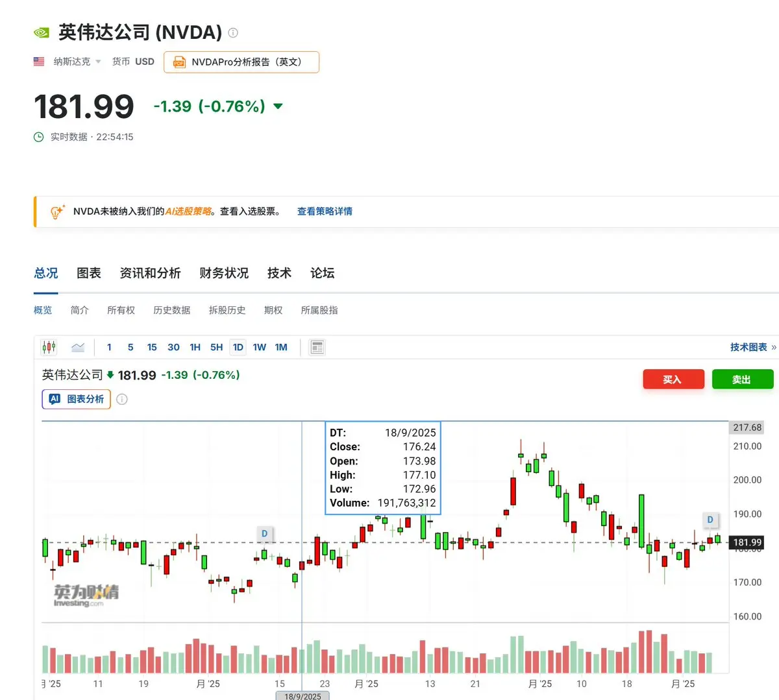The width and height of the screenshot is (779, 700).
Task: Set chart interval to 5H
Action: [x=217, y=347]
